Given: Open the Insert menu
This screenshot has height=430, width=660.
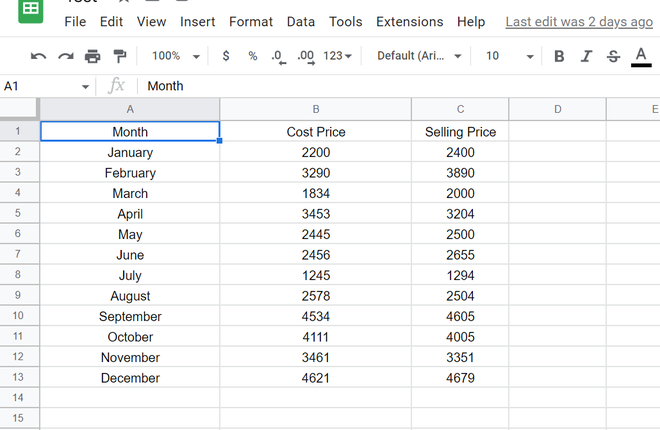Looking at the screenshot, I should click(197, 21).
